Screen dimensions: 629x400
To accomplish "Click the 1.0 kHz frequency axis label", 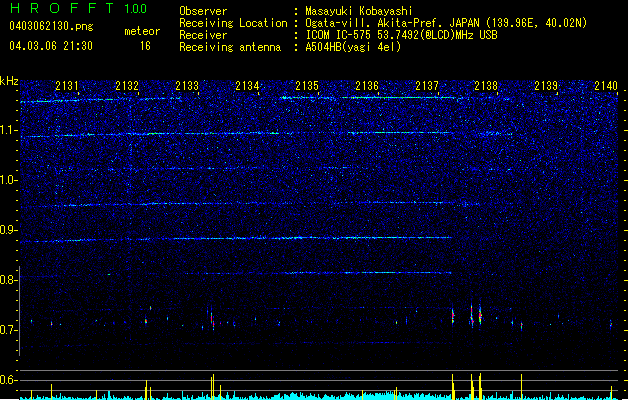I will [x=8, y=180].
